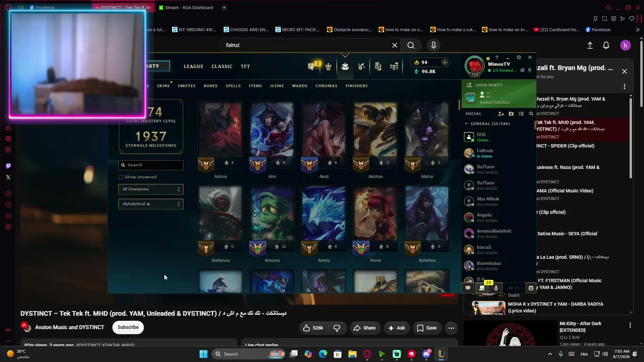Viewport: 644px width, 362px height.
Task: Switch to the Runes tab
Action: 211,86
